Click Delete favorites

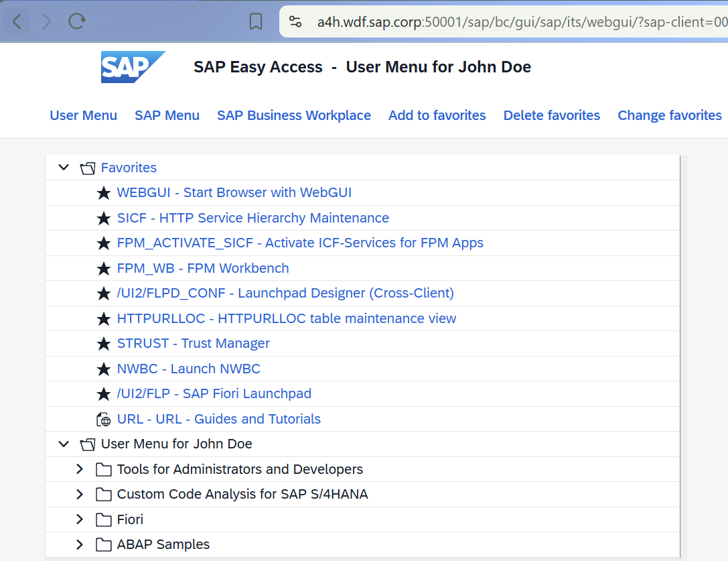[552, 115]
